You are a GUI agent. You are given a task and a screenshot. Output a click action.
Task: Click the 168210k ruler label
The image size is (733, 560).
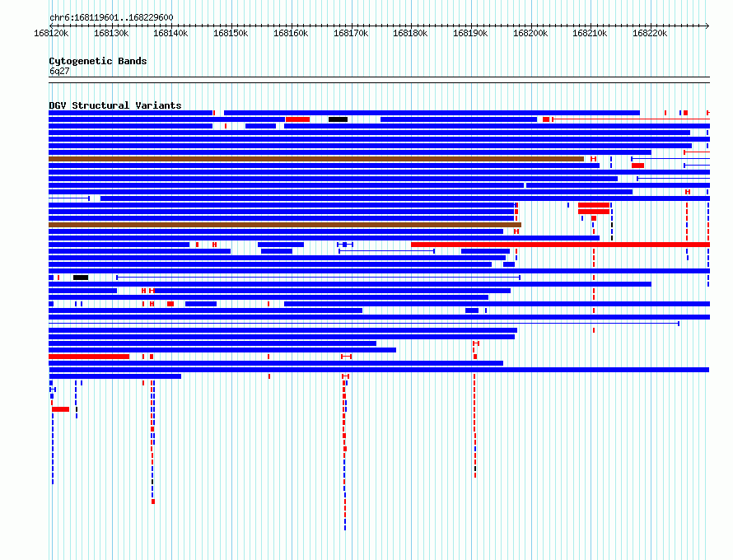tap(590, 33)
